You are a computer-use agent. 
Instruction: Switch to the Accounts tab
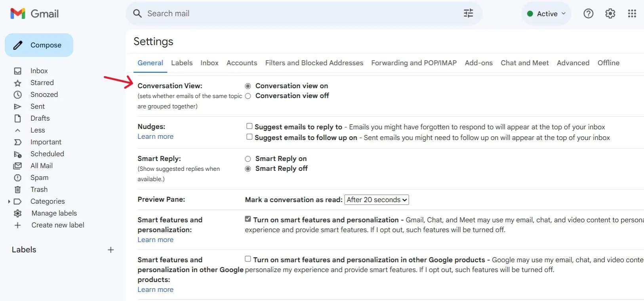[242, 63]
